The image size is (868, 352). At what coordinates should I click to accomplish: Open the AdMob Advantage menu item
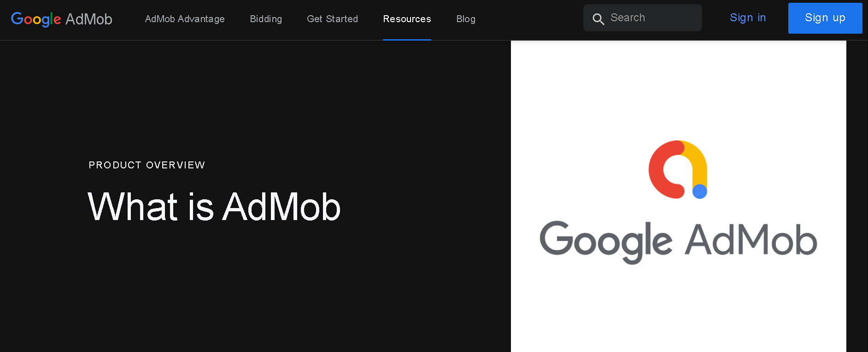pyautogui.click(x=185, y=19)
